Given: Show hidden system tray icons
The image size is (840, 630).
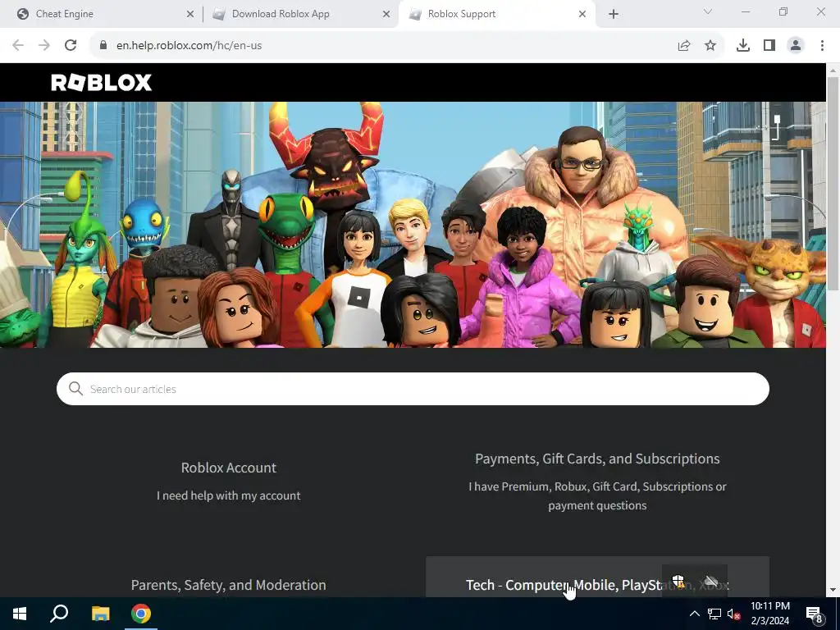Looking at the screenshot, I should (x=694, y=614).
